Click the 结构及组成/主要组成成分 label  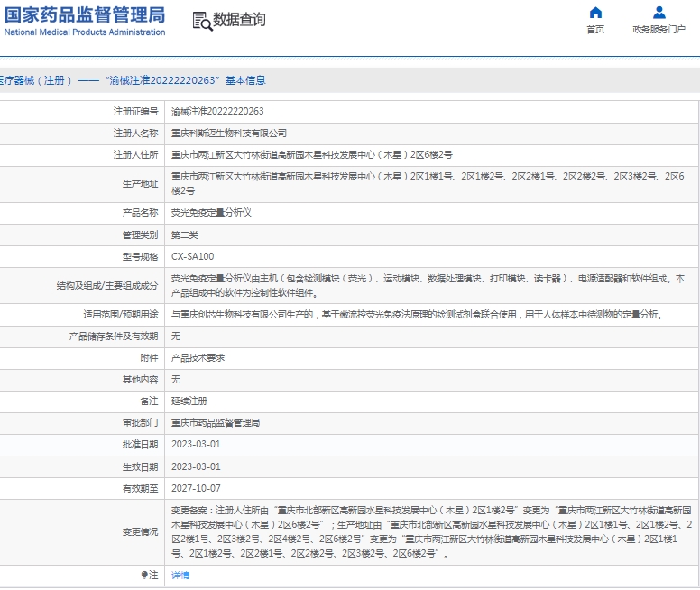click(x=107, y=286)
